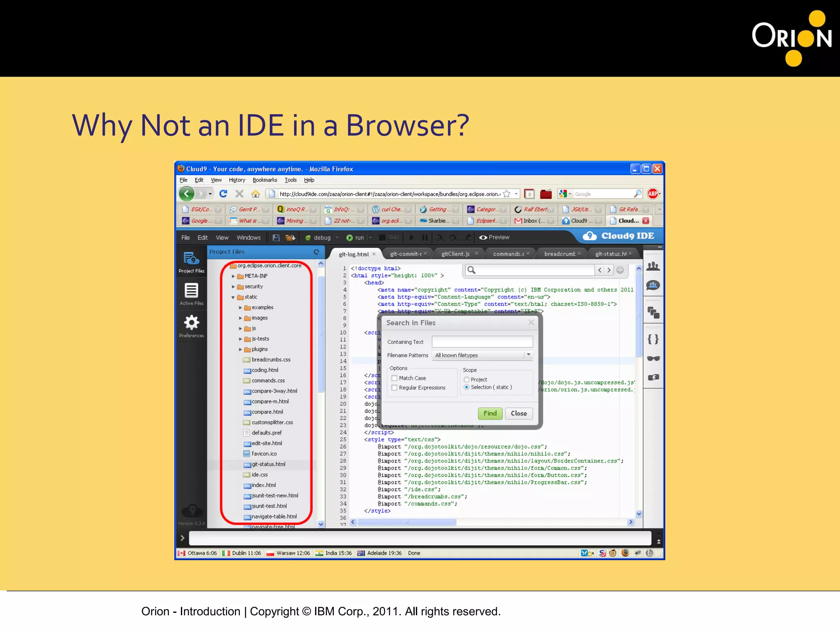Click the Containing Text input field
Viewport: 840px width, 630px height.
pyautogui.click(x=482, y=342)
